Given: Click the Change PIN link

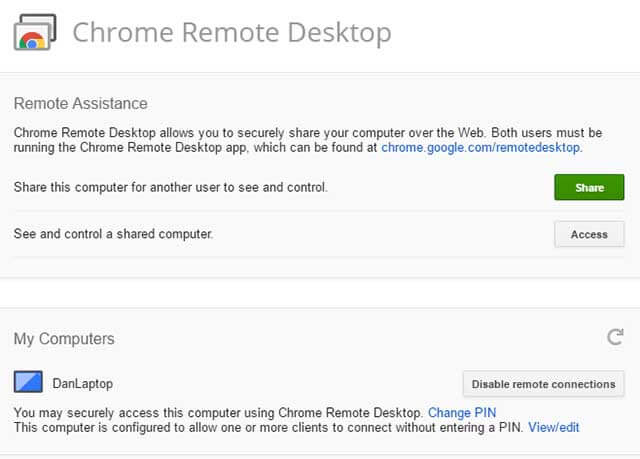Looking at the screenshot, I should (x=462, y=413).
